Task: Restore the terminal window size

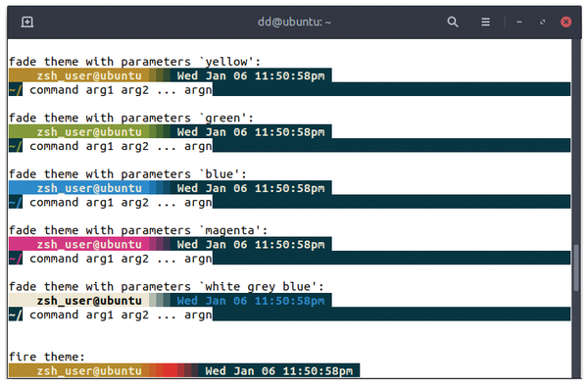Action: click(x=542, y=23)
